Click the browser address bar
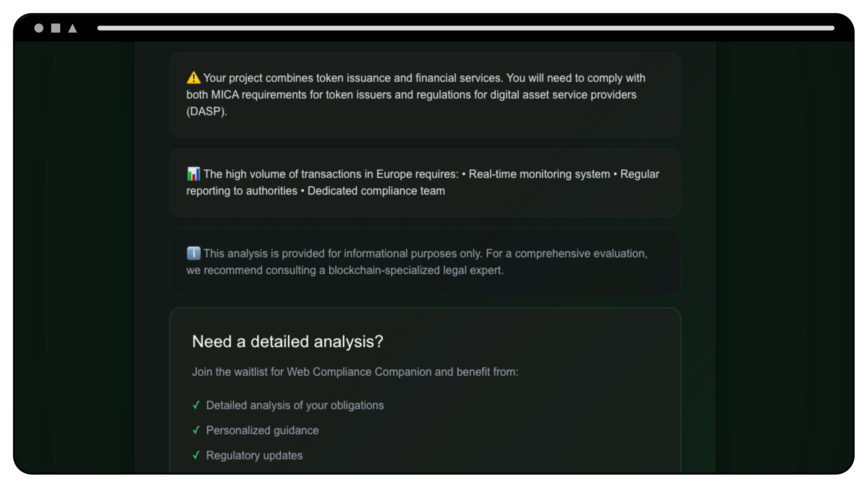This screenshot has height=488, width=868. tap(466, 28)
